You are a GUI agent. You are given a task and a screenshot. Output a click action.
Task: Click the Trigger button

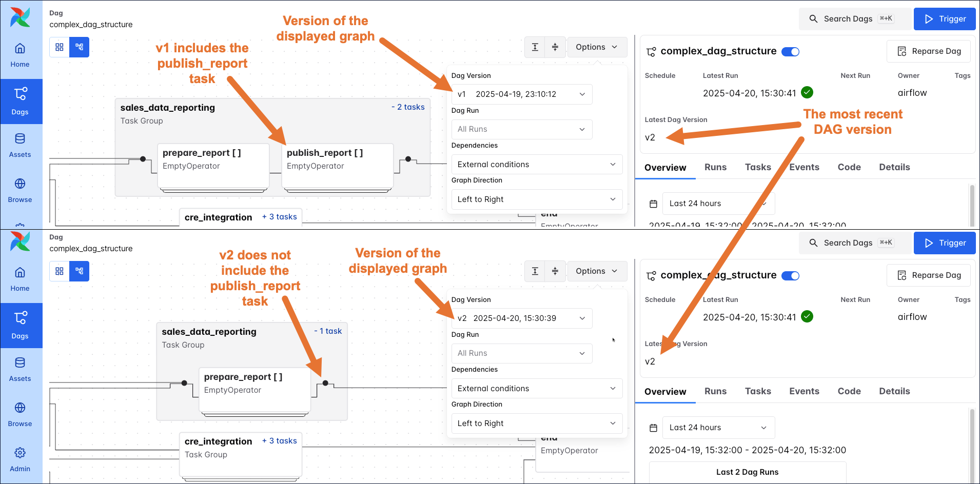tap(945, 18)
